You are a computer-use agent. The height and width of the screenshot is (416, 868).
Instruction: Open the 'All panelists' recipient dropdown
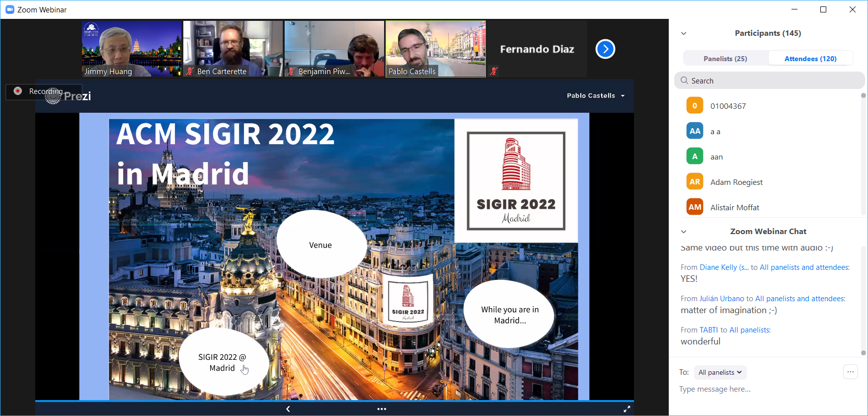(720, 372)
